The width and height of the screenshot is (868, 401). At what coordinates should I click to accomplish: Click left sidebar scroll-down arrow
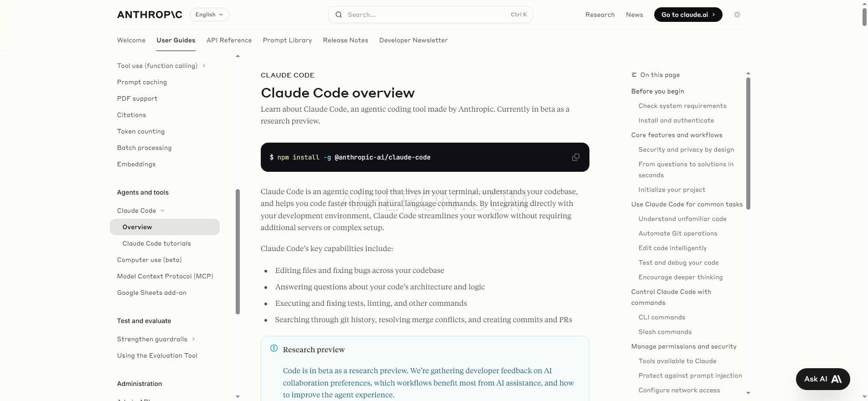pyautogui.click(x=238, y=396)
